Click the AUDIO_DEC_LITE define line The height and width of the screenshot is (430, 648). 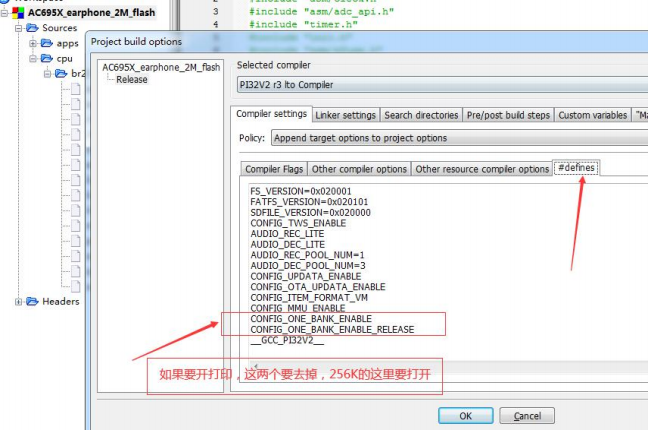(287, 245)
